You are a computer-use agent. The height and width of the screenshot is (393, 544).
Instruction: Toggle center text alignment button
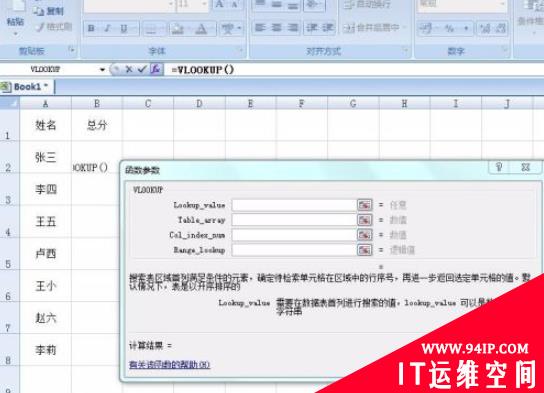277,27
